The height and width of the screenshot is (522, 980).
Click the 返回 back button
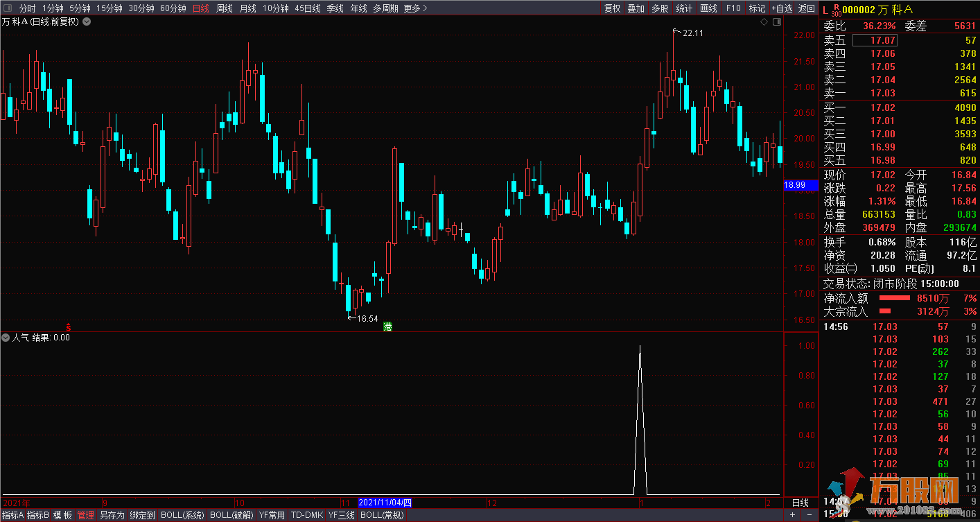(807, 8)
